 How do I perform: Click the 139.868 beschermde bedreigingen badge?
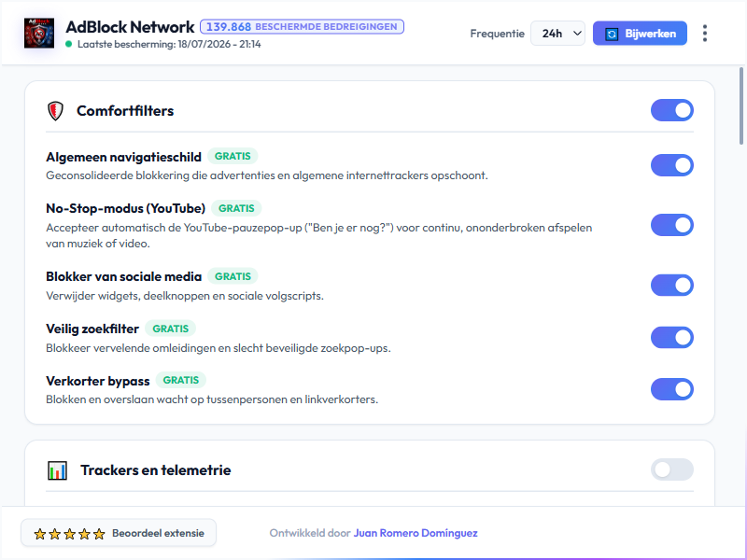pyautogui.click(x=302, y=27)
